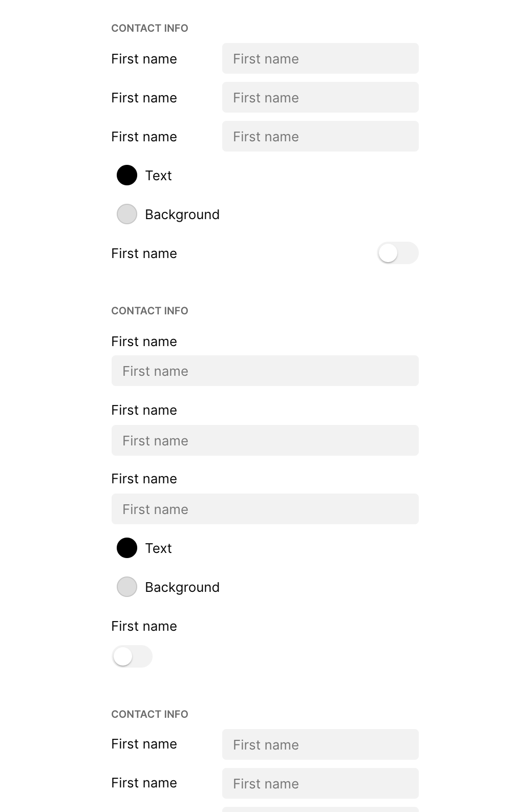512x812 pixels.
Task: Click the Background label in the second section
Action: pos(182,587)
